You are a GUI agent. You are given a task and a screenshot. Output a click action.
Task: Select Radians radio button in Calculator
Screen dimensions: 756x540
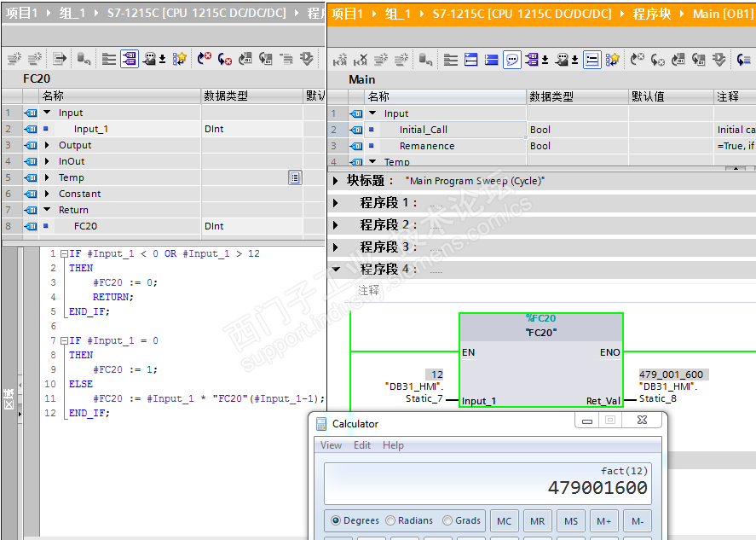click(390, 520)
